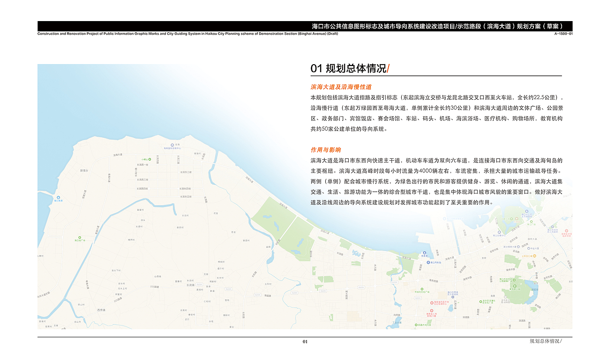
Task: Select the G224 highway shield on the map
Action: click(x=418, y=298)
